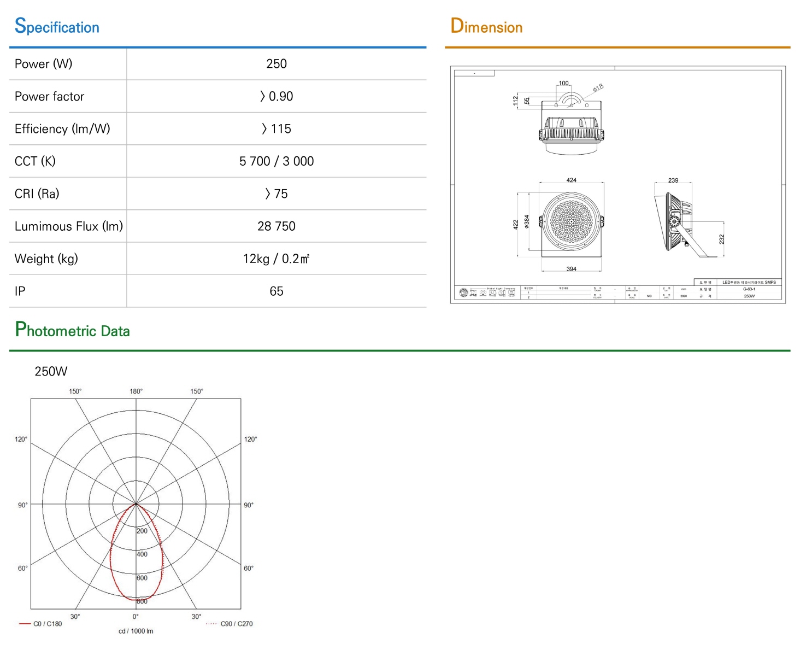Click the 250 power value cell
This screenshot has width=812, height=650.
(276, 64)
